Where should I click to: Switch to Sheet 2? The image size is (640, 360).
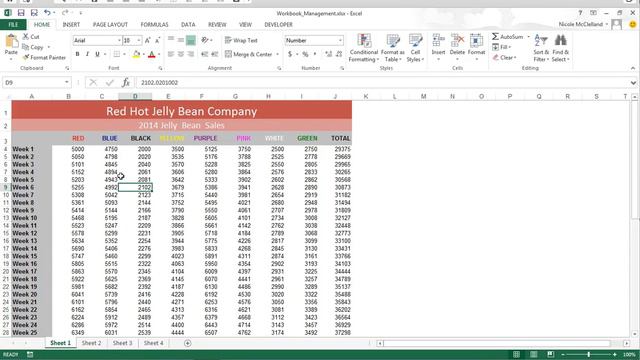[x=91, y=343]
